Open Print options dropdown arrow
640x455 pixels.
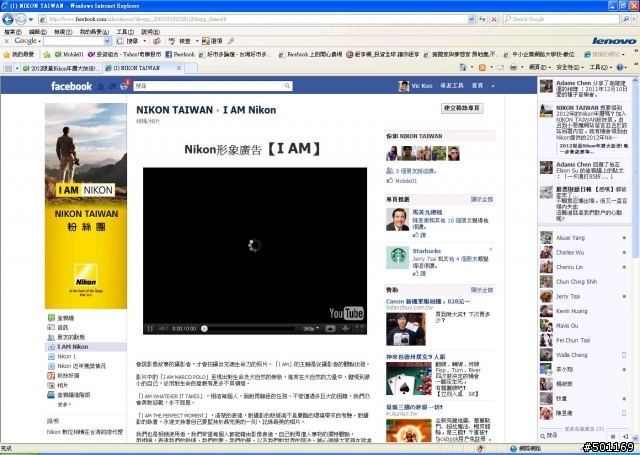[x=522, y=67]
